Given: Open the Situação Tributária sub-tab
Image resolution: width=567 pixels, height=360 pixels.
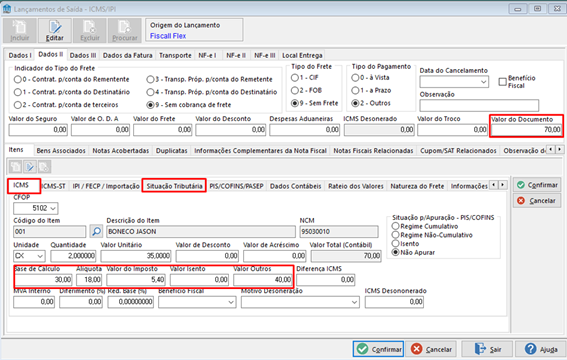Looking at the screenshot, I should [174, 186].
